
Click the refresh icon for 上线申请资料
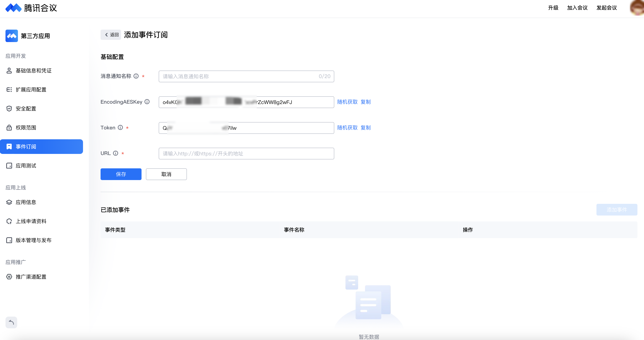click(x=9, y=221)
